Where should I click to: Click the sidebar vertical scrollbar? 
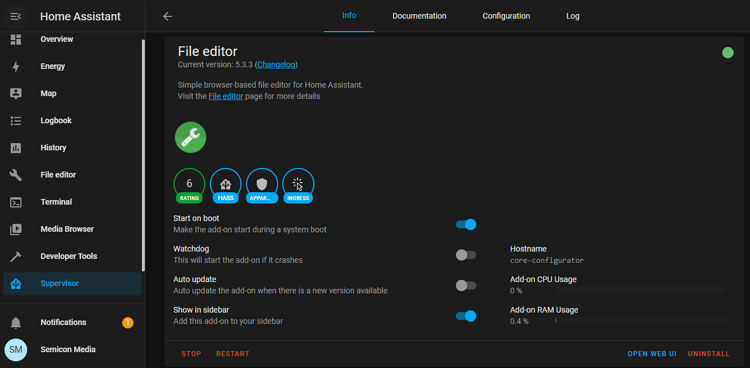[x=143, y=156]
